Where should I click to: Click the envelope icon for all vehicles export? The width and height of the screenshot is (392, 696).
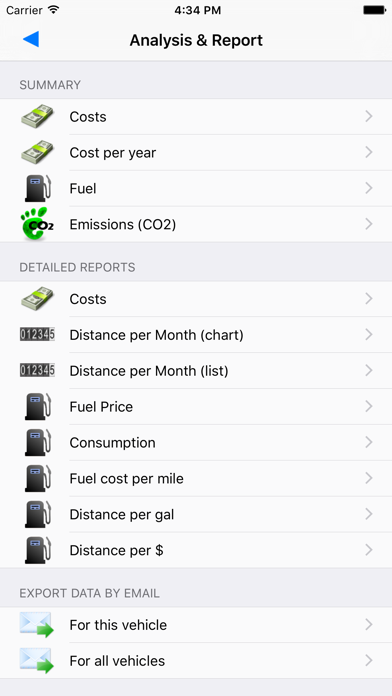(36, 661)
